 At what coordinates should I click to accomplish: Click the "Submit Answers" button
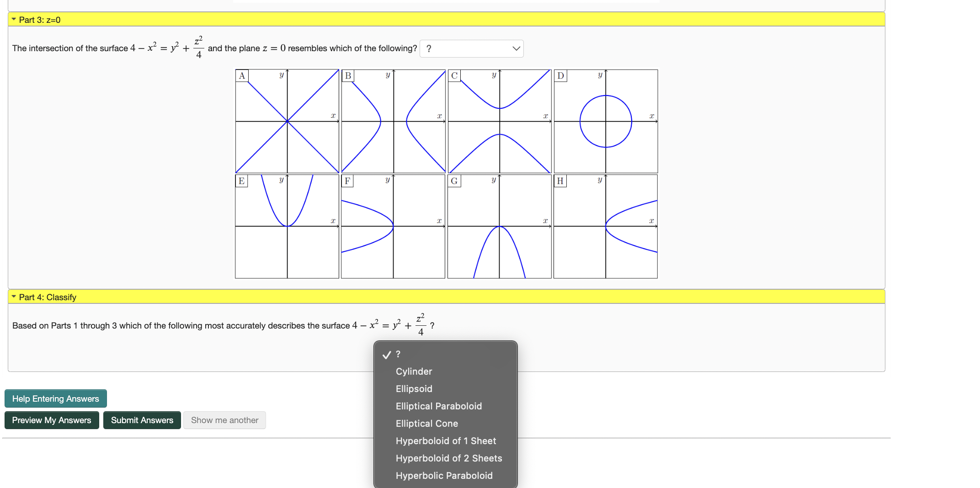coord(142,420)
